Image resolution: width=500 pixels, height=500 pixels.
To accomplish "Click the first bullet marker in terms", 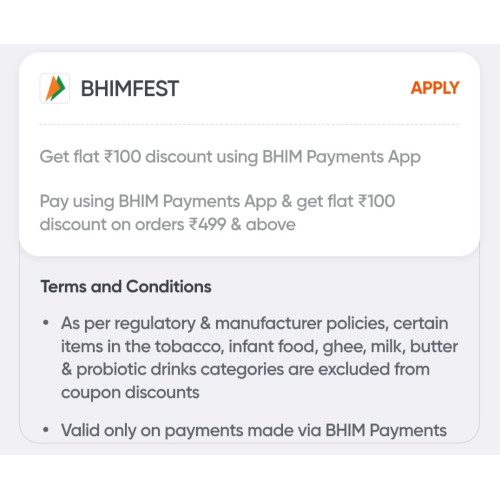I will (46, 323).
